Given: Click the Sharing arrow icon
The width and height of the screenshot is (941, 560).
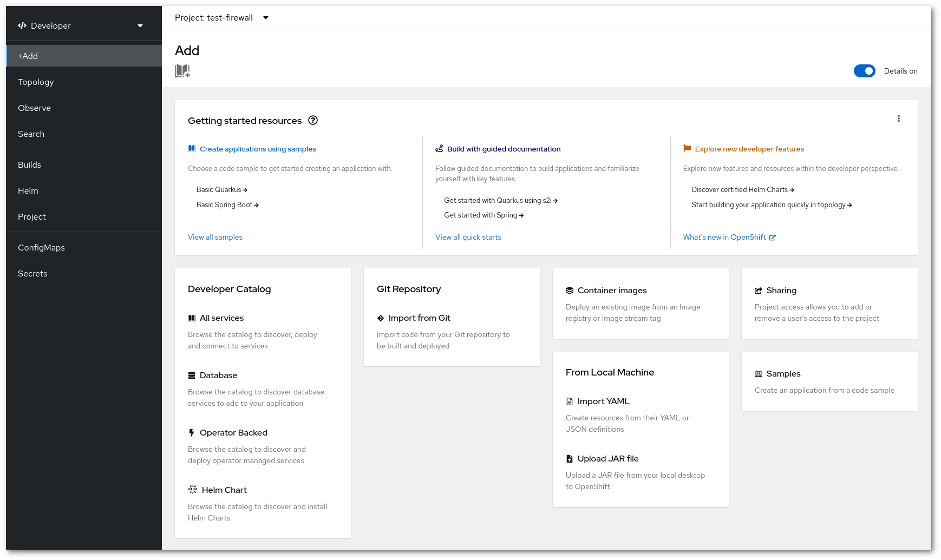Looking at the screenshot, I should [x=759, y=291].
